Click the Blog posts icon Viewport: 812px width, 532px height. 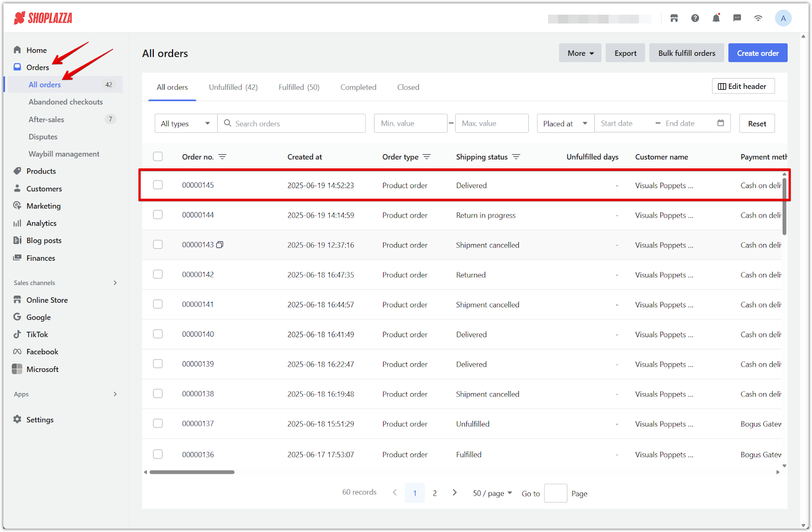(17, 240)
